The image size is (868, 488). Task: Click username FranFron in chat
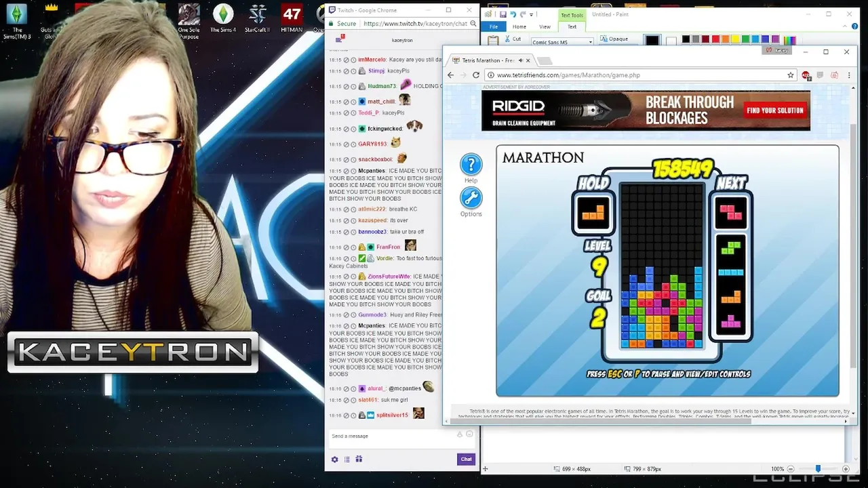[x=388, y=247]
